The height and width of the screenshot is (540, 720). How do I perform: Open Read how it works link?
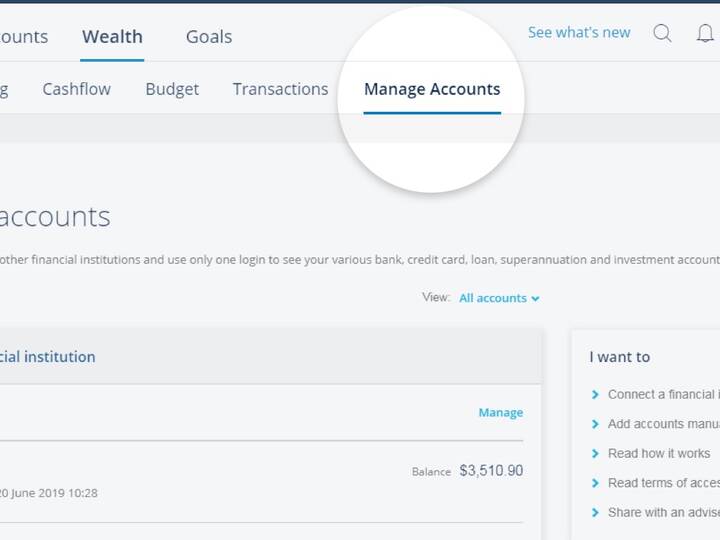click(x=659, y=454)
